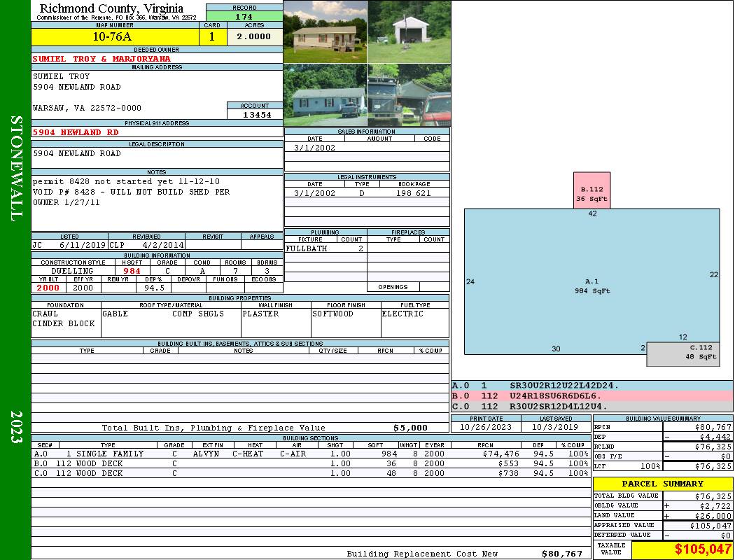735x560 pixels.
Task: Click the FULLBATH plumbing fixture row
Action: 325,248
